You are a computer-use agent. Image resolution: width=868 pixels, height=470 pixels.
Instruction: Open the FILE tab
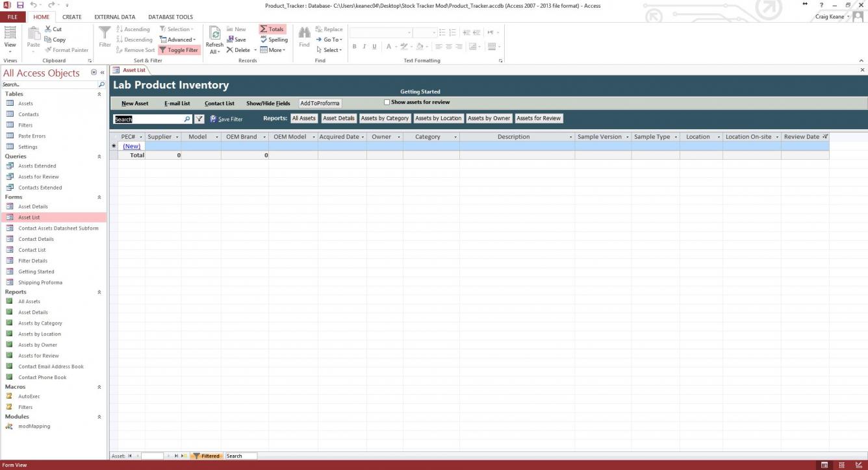12,17
